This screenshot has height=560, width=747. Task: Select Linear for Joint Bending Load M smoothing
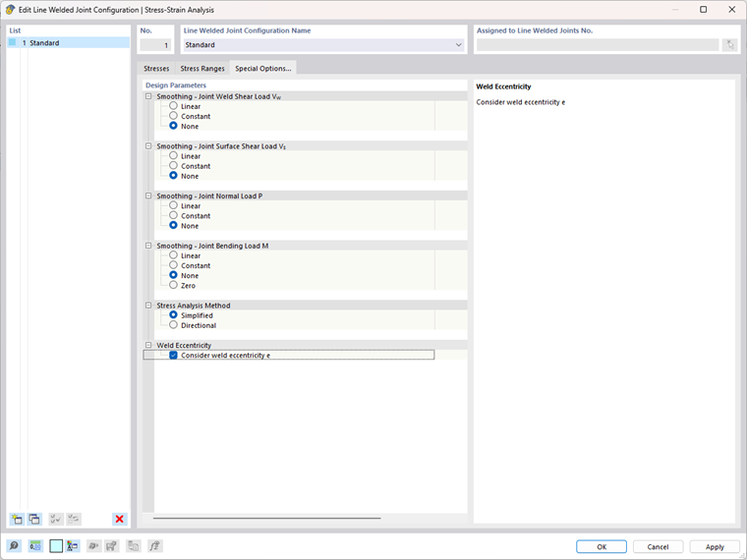(173, 255)
